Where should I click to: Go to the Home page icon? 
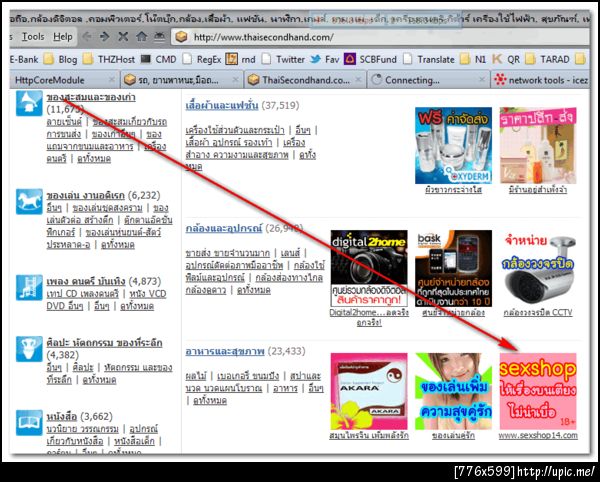142,37
